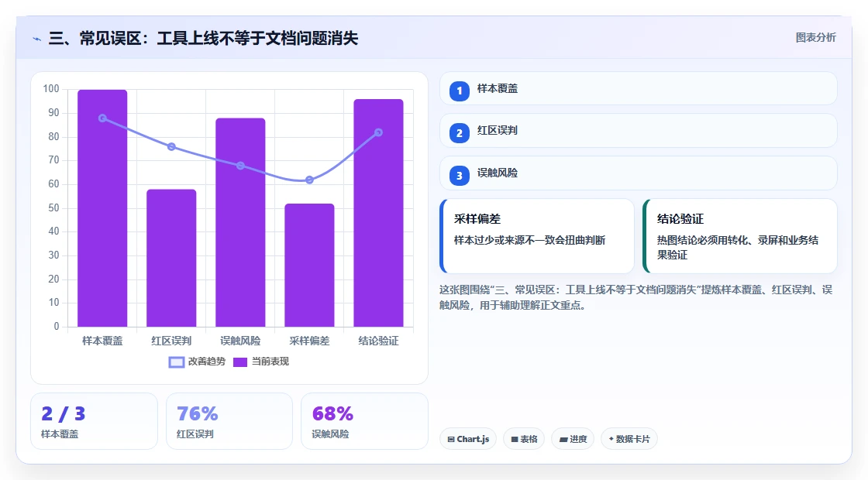Click the 76% 红区误判 stat card
The height and width of the screenshot is (480, 868).
229,421
